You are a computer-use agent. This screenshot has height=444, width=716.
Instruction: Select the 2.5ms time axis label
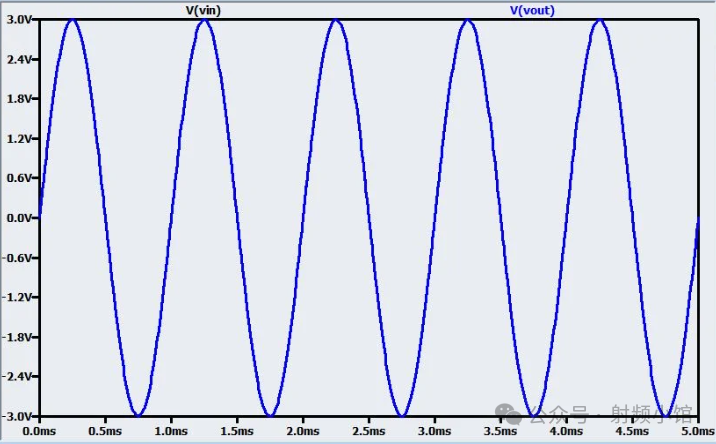pyautogui.click(x=369, y=432)
